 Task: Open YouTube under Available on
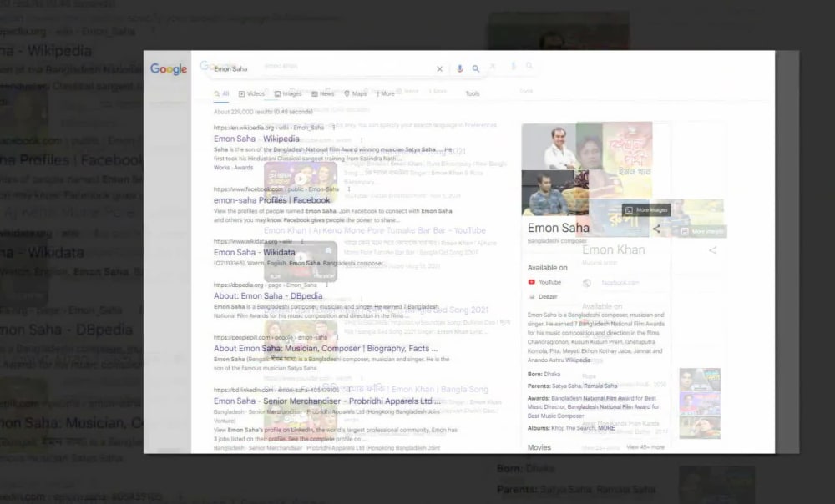click(544, 282)
